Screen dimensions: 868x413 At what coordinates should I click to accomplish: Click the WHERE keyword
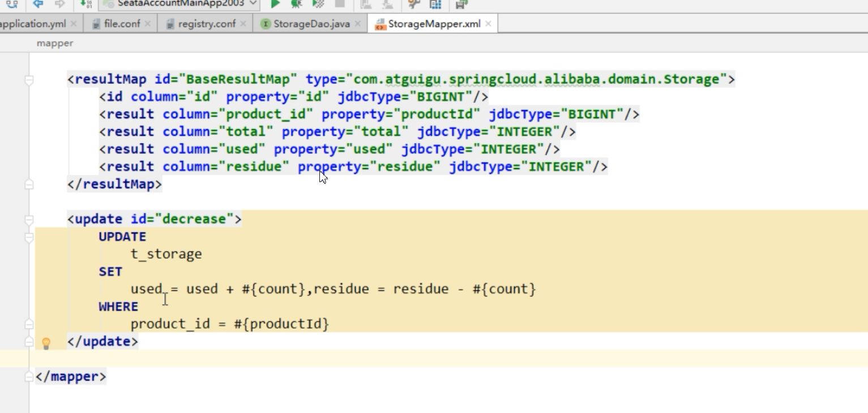click(118, 307)
